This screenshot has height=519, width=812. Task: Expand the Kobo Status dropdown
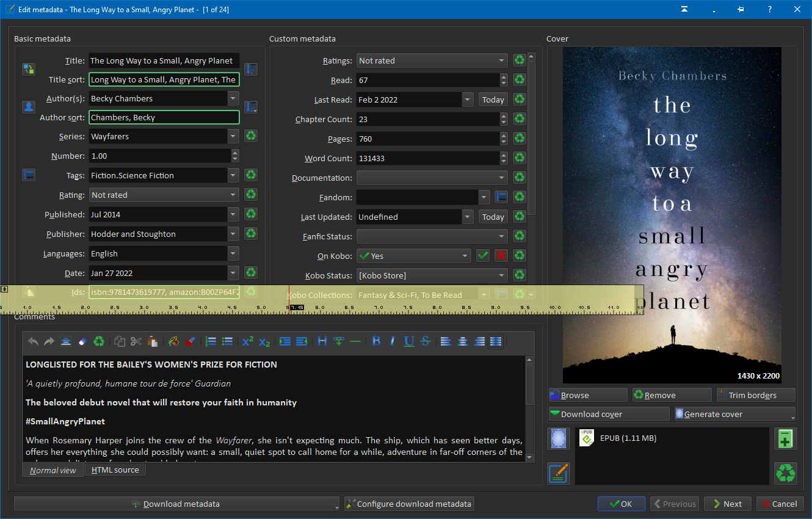click(x=502, y=275)
